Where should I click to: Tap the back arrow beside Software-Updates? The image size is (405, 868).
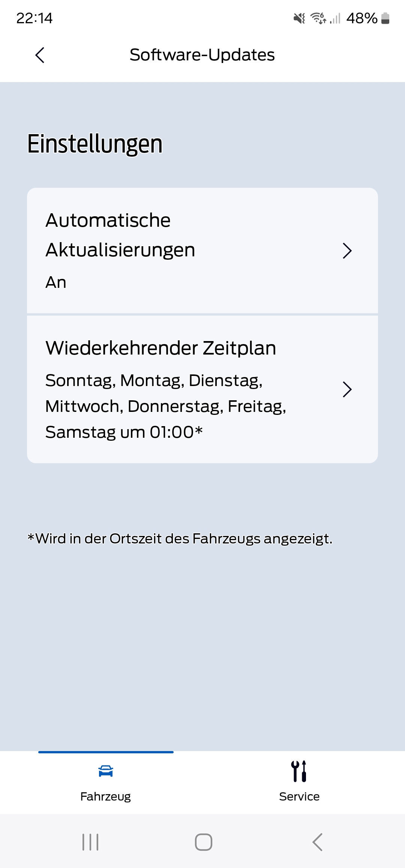[x=40, y=55]
